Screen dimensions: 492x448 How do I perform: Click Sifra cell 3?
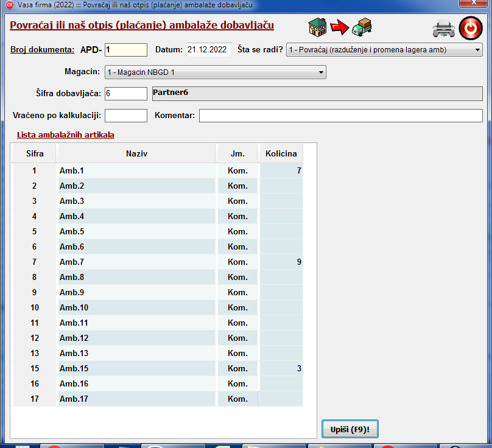tap(35, 201)
